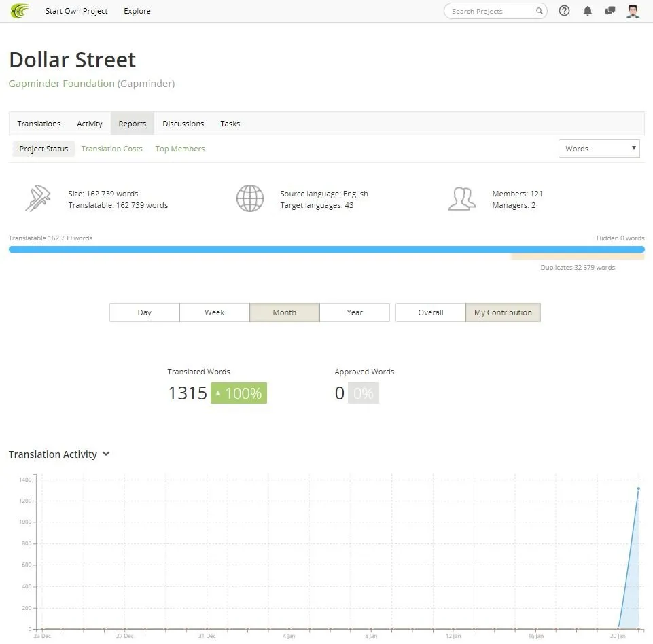Click the '31 Dec' axis label
The height and width of the screenshot is (644, 653).
click(207, 636)
